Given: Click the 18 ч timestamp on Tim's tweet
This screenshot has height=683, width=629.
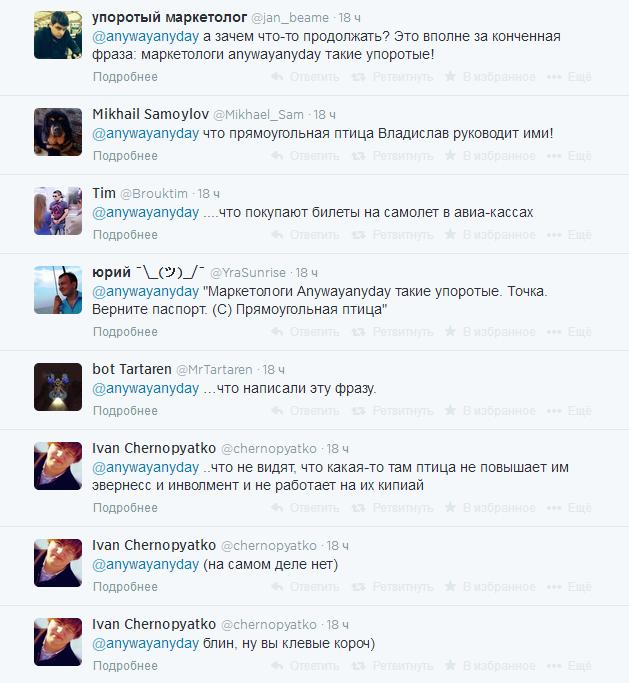Looking at the screenshot, I should [x=209, y=194].
